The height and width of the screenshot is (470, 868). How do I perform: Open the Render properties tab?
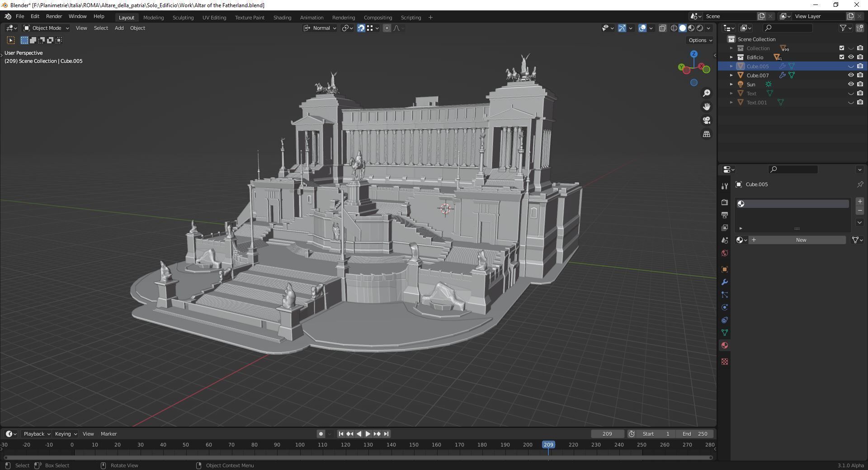(x=725, y=202)
